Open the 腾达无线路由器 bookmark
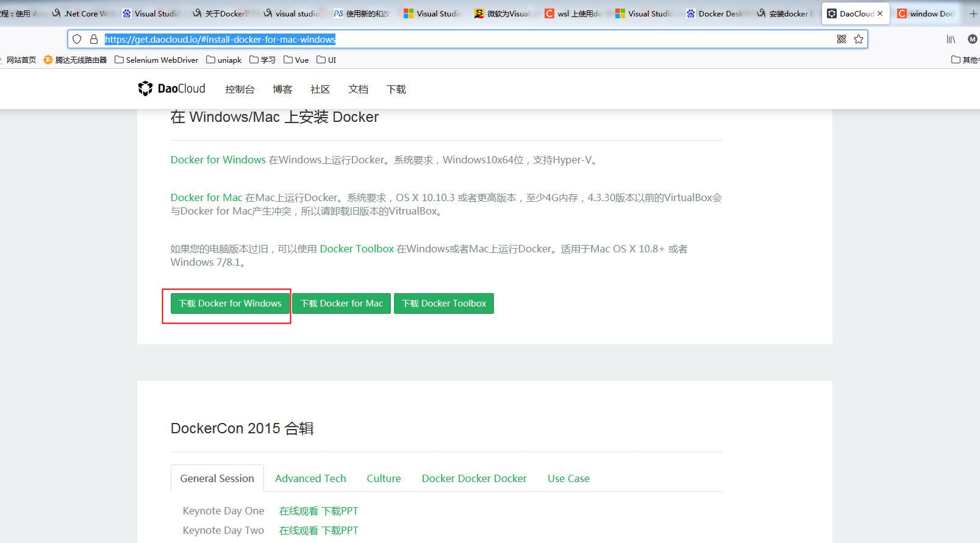The image size is (980, 543). click(75, 60)
